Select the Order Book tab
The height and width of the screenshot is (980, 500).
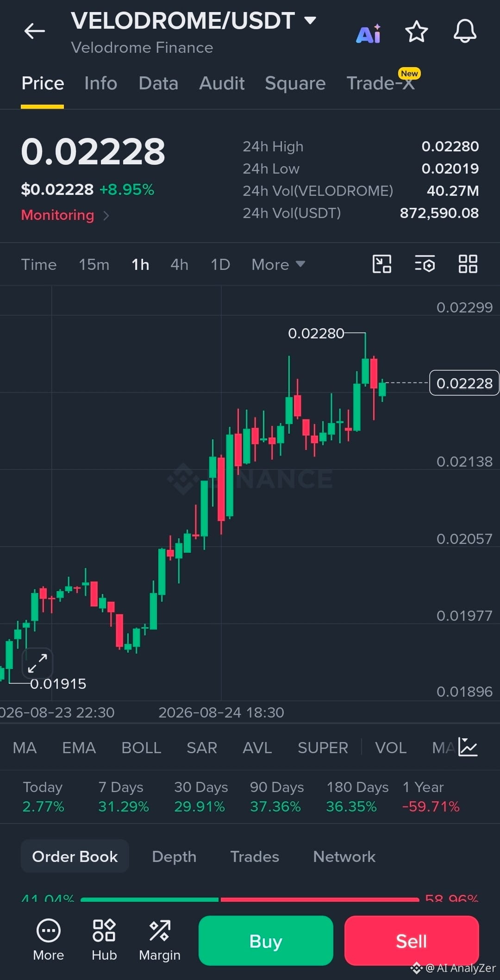pyautogui.click(x=75, y=856)
